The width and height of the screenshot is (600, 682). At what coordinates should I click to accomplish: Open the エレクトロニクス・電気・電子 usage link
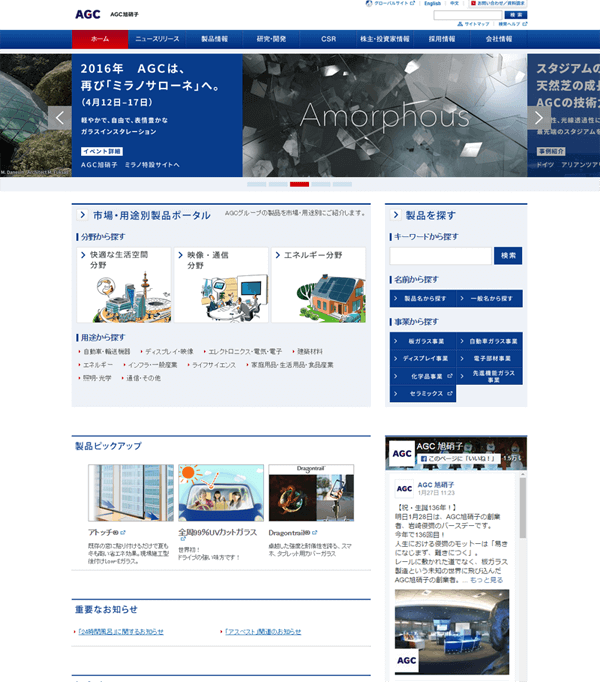tap(245, 351)
